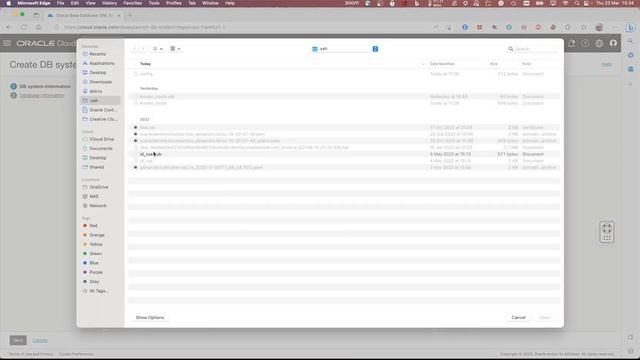Open the .ssh folder path dropdown
Viewport: 640px width, 360px height.
pyautogui.click(x=345, y=49)
